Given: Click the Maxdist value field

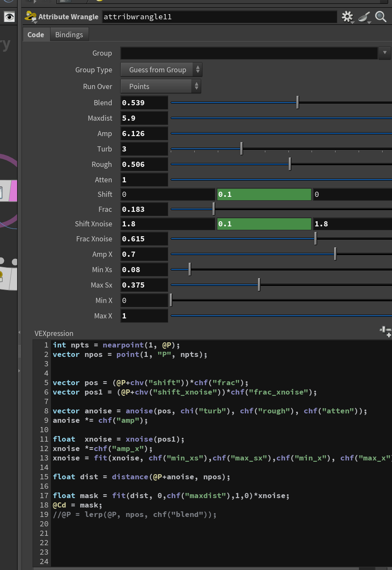Looking at the screenshot, I should click(144, 118).
